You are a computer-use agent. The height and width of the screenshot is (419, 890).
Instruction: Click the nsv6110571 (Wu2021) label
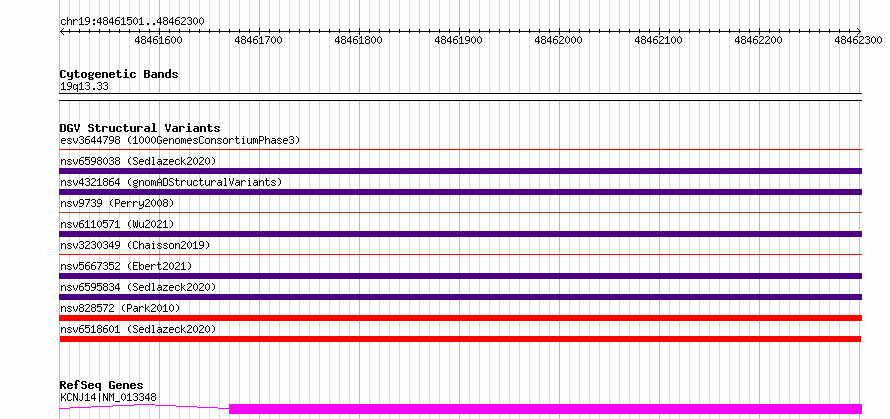point(117,224)
